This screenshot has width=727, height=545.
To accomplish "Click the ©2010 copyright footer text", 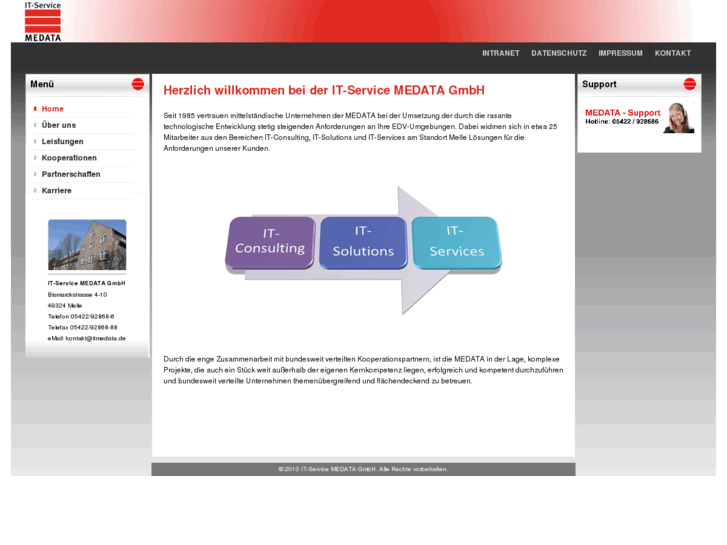I will click(363, 469).
